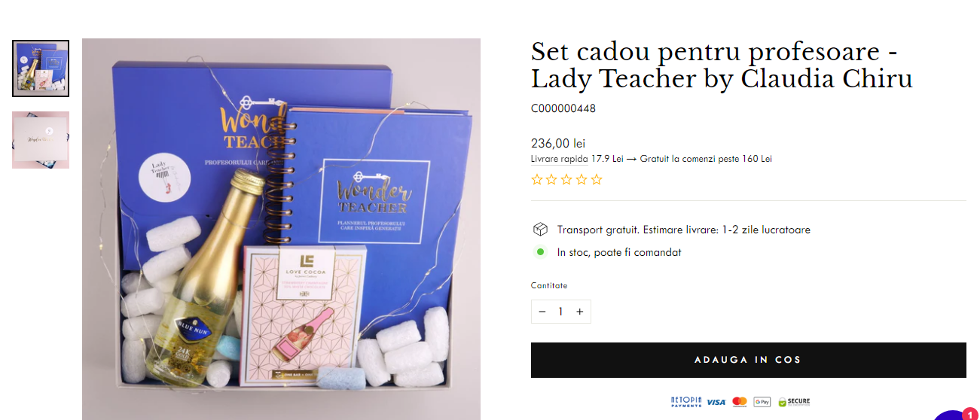
Task: Click the Google Pay icon
Action: pos(762,402)
